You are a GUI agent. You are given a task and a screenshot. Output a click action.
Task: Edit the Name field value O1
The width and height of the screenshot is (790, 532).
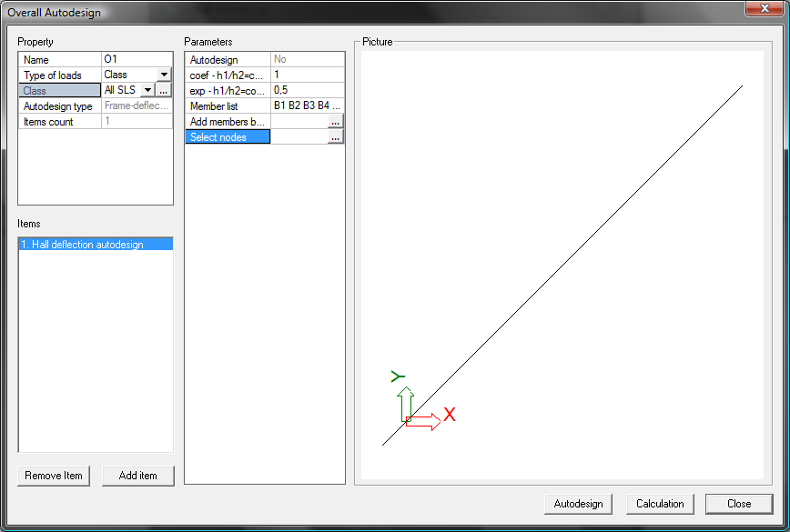point(137,60)
